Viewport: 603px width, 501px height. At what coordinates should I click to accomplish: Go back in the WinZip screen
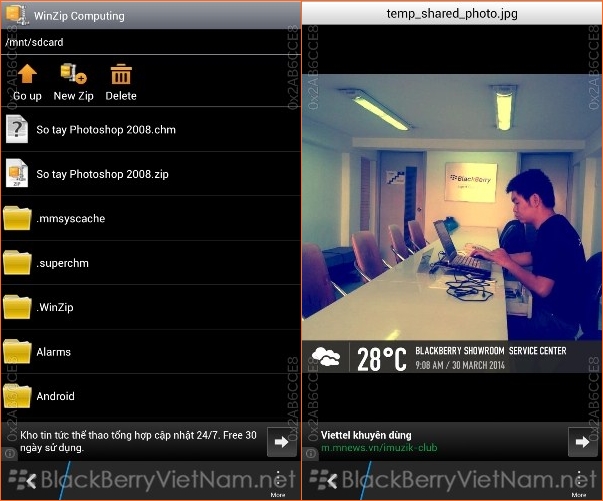tap(30, 481)
